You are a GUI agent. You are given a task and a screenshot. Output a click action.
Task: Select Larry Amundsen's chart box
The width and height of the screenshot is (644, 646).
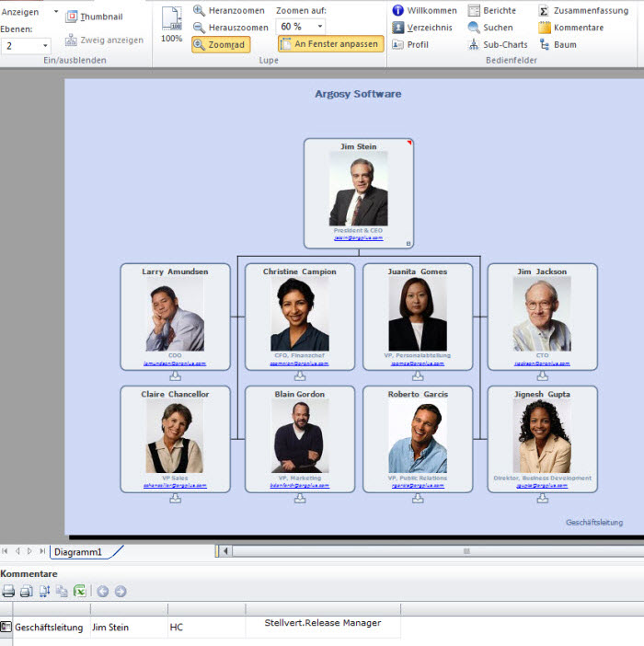175,317
